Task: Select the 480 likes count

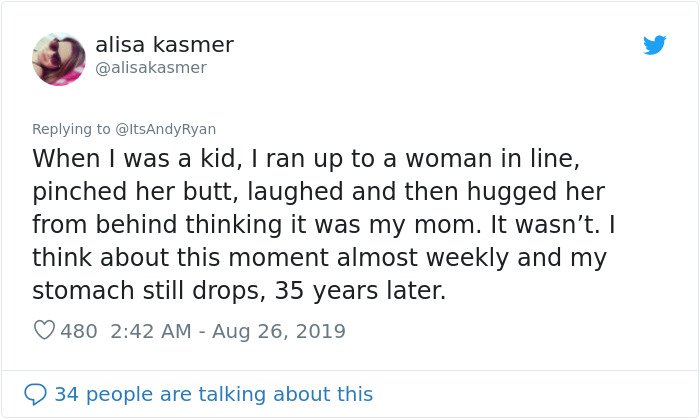Action: click(x=79, y=331)
